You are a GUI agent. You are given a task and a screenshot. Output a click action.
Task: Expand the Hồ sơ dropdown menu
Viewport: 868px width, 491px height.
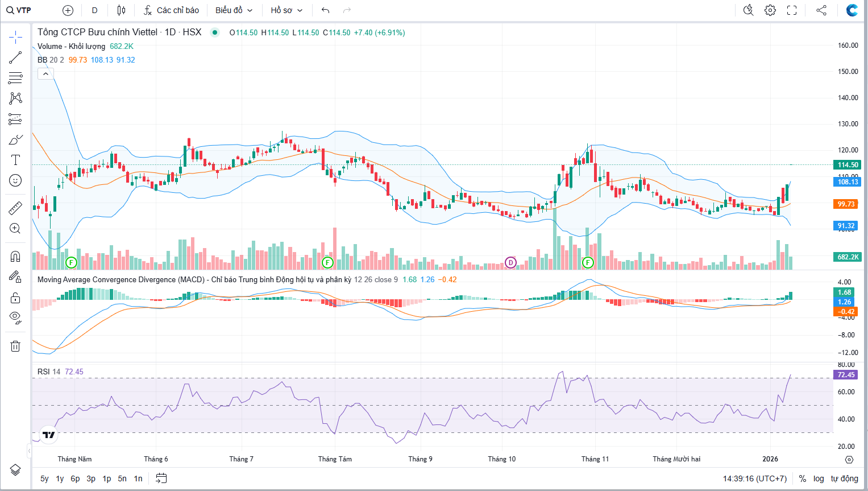(x=286, y=10)
